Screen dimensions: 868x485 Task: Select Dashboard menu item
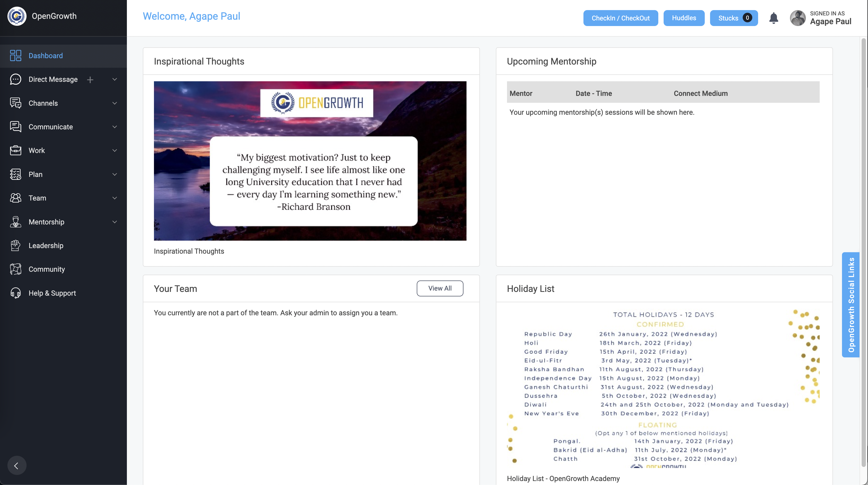(63, 56)
